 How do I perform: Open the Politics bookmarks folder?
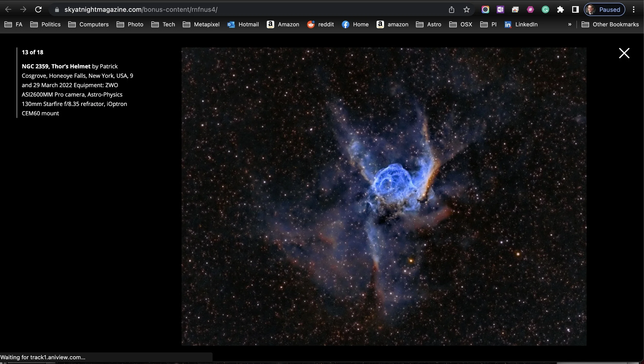point(45,24)
